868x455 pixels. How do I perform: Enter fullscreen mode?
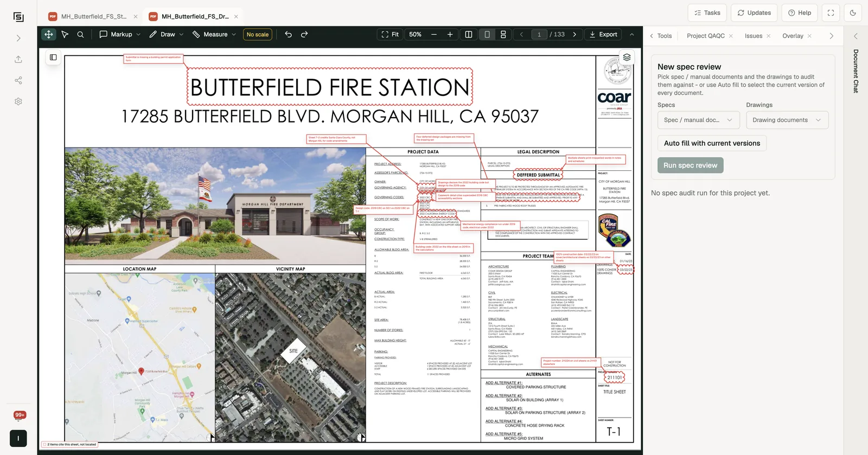tap(831, 12)
